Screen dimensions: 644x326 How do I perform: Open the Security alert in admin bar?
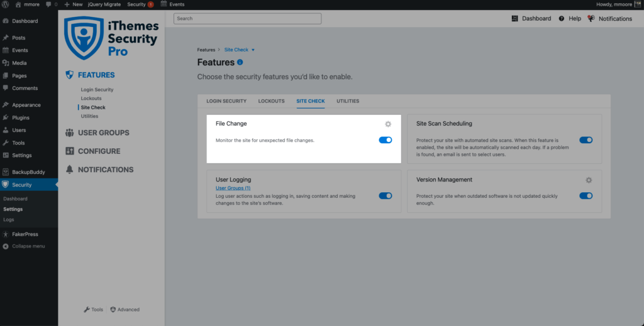coord(140,4)
